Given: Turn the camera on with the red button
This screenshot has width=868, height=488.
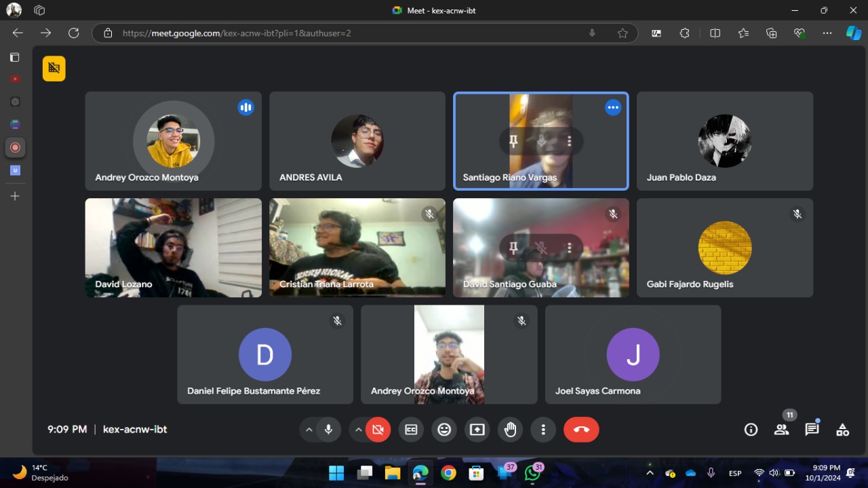Looking at the screenshot, I should click(378, 430).
